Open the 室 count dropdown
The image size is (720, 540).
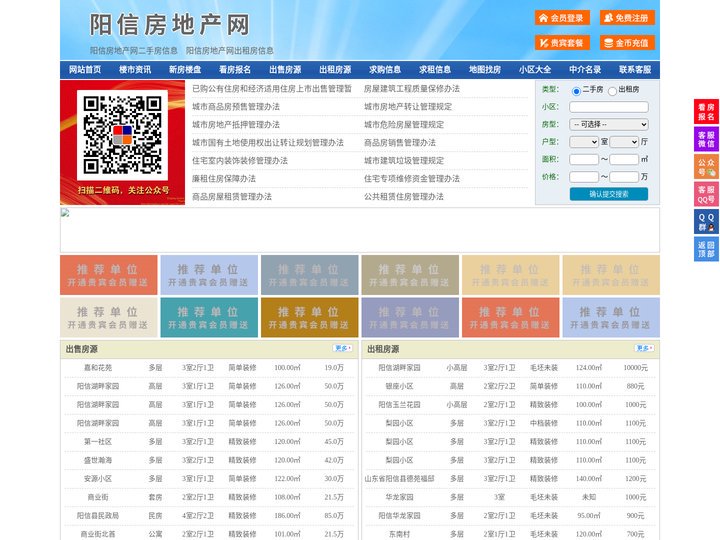(584, 142)
